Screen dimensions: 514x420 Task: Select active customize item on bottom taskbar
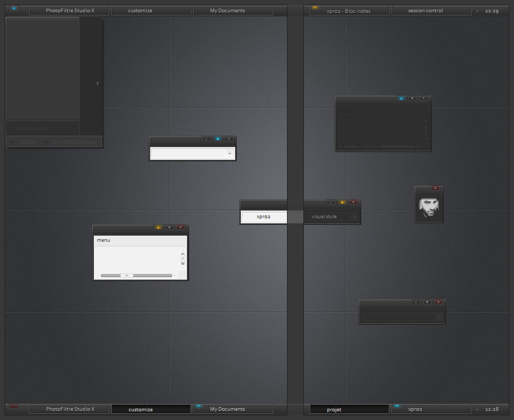(x=151, y=409)
